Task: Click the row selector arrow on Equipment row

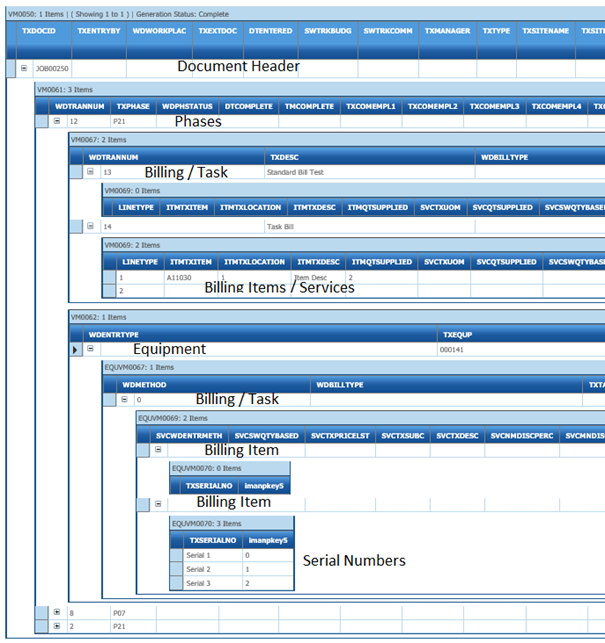Action: 76,350
